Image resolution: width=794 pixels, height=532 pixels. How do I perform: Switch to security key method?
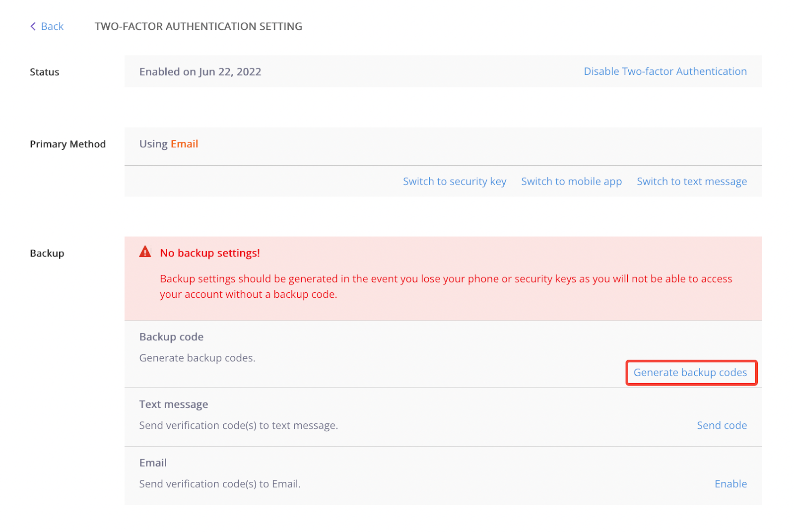tap(454, 182)
